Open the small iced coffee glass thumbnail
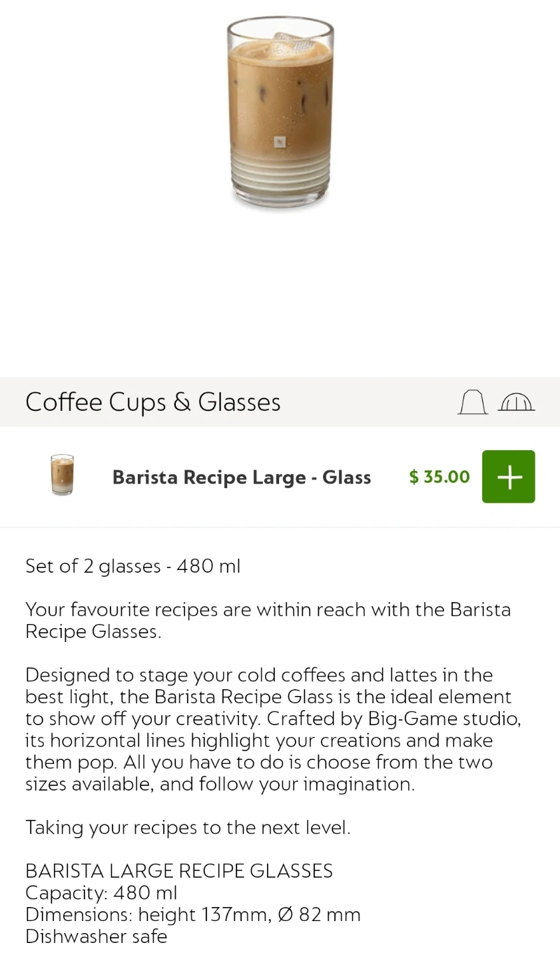Image resolution: width=560 pixels, height=959 pixels. click(63, 475)
